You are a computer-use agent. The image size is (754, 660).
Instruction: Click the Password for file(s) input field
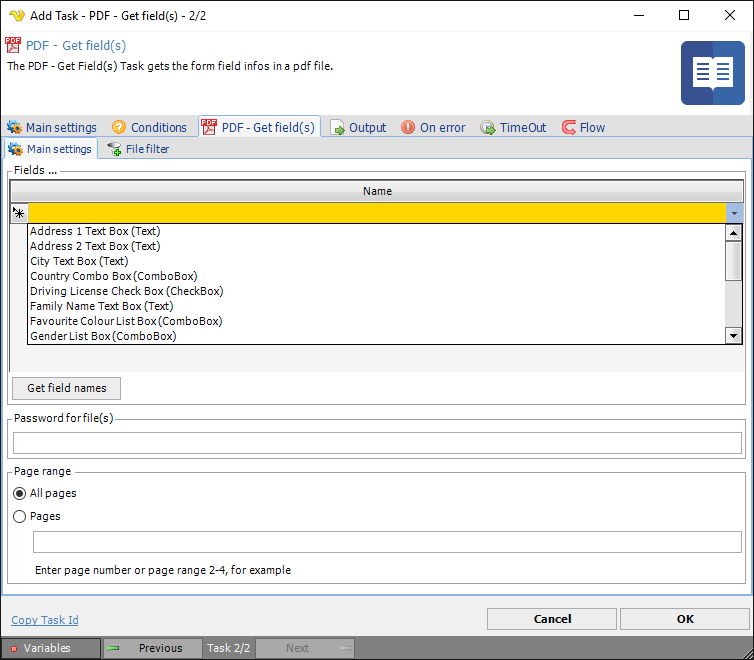(377, 443)
